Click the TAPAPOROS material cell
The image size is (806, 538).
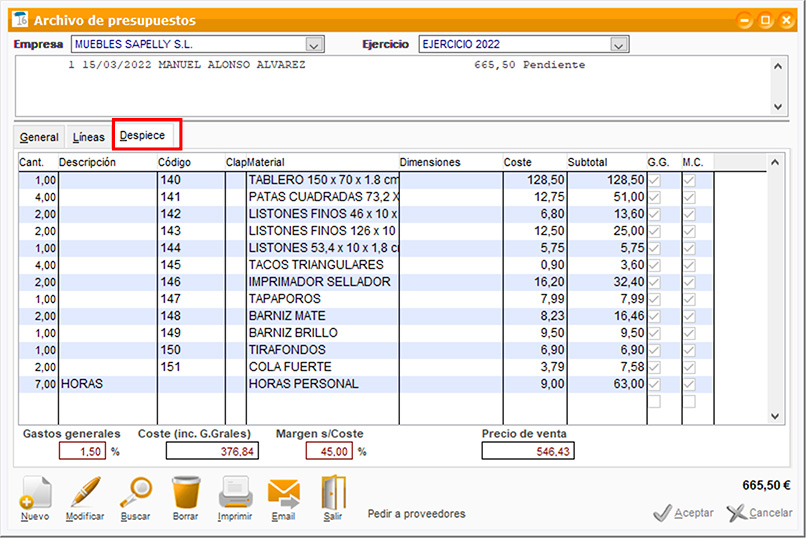(x=323, y=299)
